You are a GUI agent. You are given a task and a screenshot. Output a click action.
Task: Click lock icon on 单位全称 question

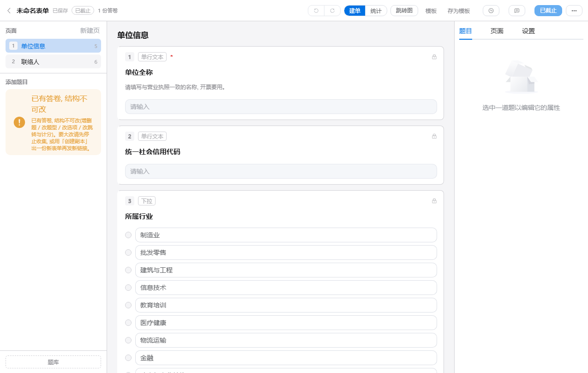coord(434,57)
